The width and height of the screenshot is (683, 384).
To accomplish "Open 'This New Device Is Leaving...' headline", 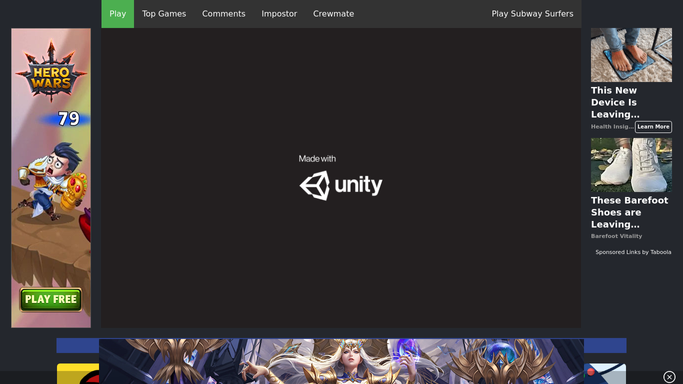I will (x=615, y=102).
